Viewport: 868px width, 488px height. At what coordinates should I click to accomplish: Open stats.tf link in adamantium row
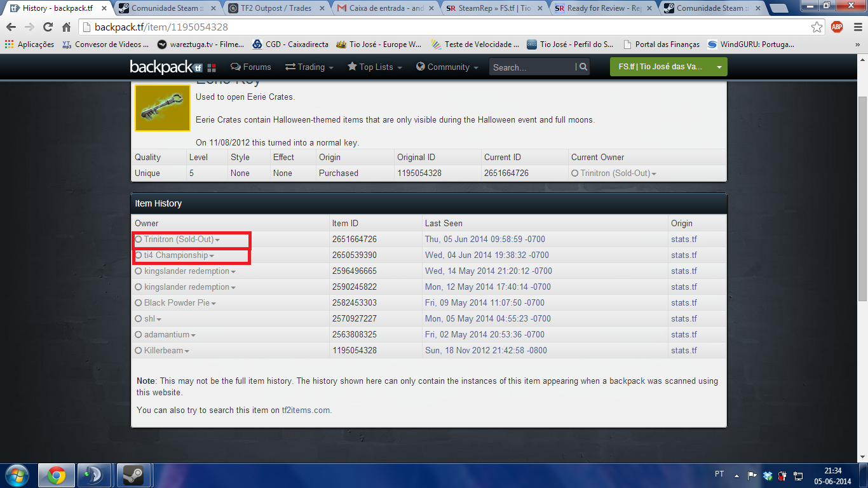(x=684, y=335)
